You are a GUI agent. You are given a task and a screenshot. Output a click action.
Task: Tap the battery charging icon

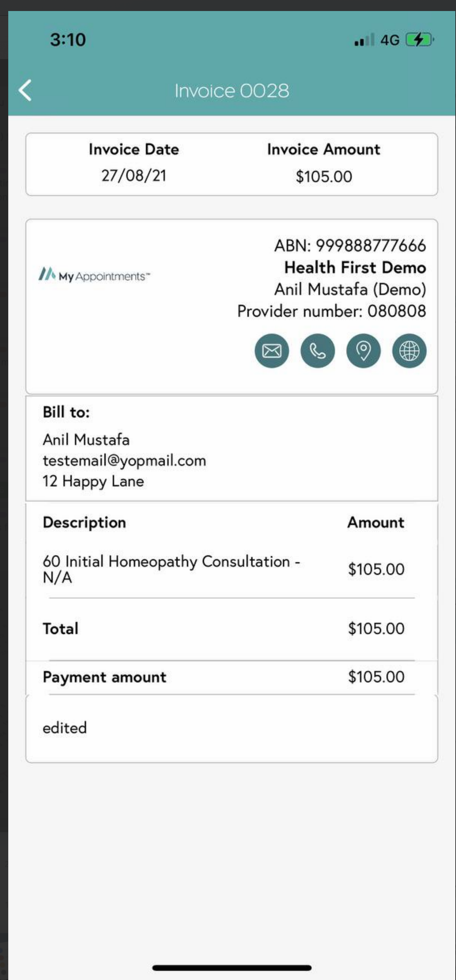point(420,40)
